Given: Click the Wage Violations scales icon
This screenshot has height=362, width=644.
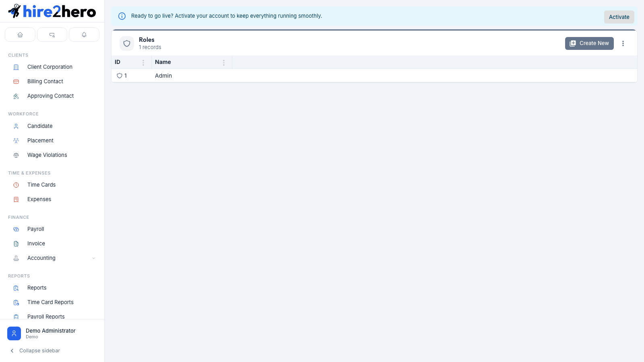Looking at the screenshot, I should point(16,155).
